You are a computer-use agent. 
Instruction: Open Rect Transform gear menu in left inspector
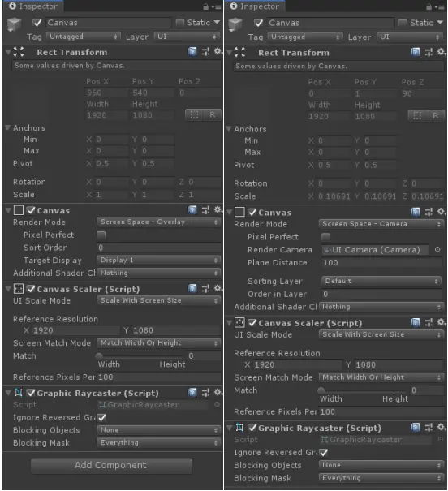(x=218, y=51)
